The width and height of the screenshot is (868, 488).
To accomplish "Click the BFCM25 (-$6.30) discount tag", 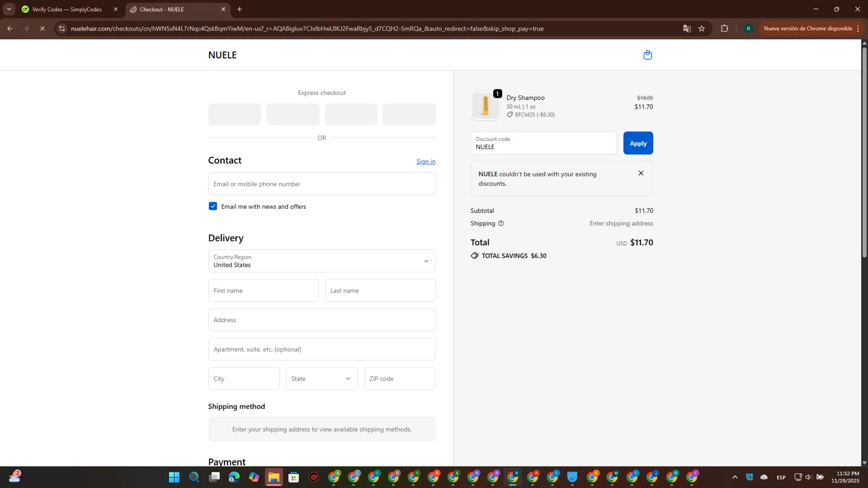I will coord(531,114).
